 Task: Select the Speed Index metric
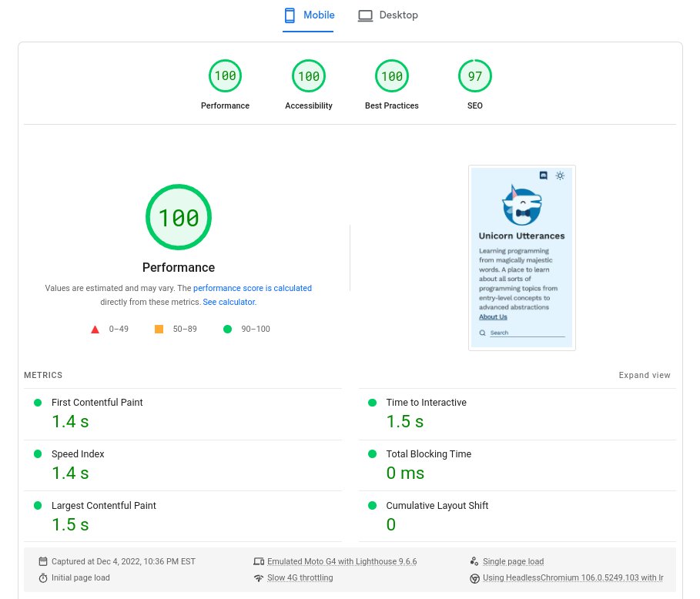183,465
